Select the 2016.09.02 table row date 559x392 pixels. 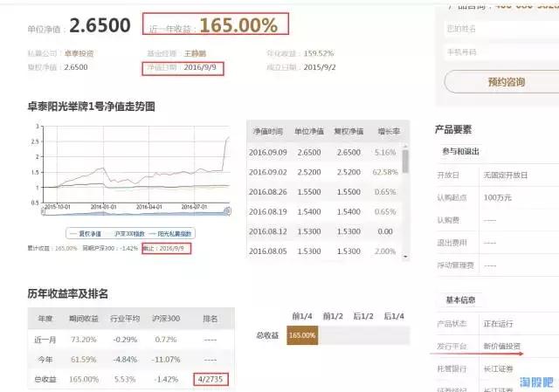click(268, 172)
